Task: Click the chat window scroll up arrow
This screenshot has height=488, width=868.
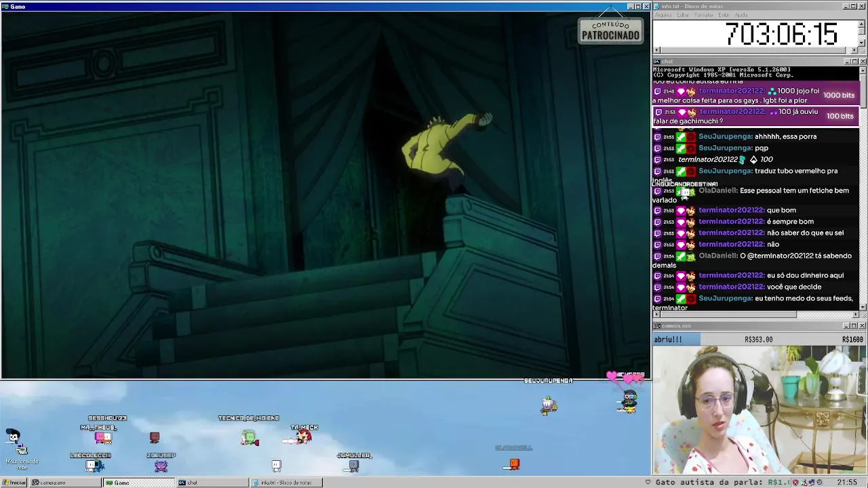Action: tap(863, 70)
